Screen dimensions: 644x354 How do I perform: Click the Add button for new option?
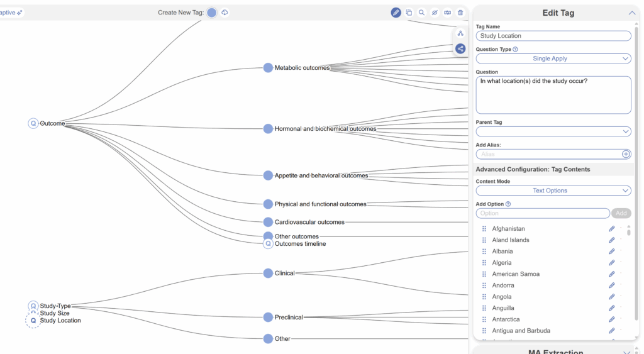[621, 213]
